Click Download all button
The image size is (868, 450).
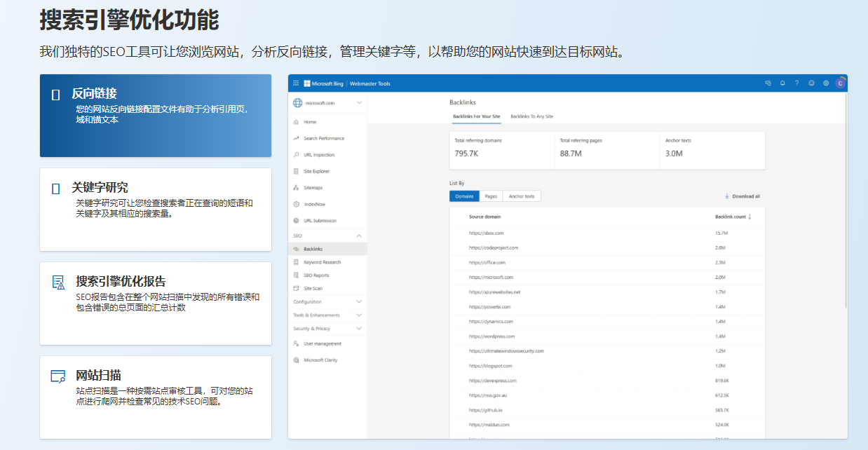coord(742,196)
